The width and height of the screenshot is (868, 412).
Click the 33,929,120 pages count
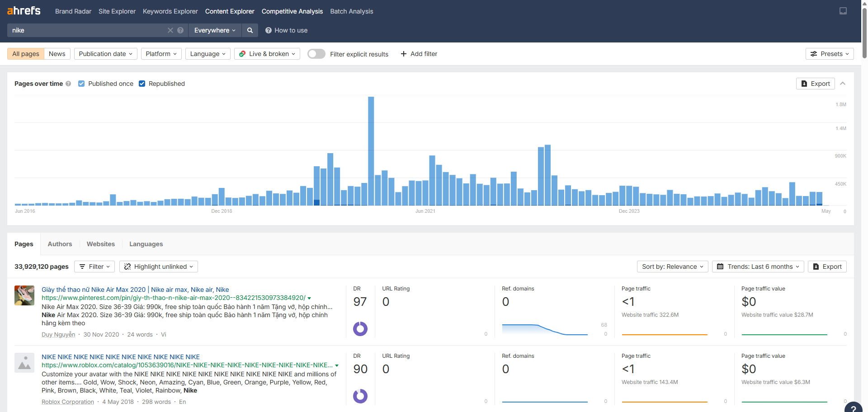point(42,267)
